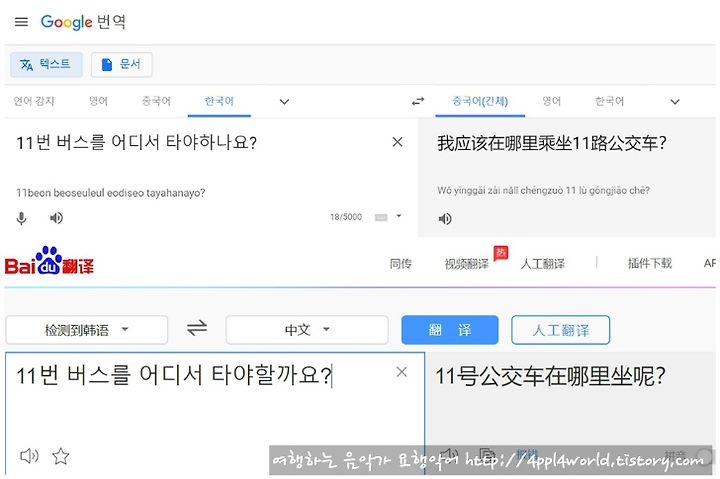Open Baidu 人工翻译 top menu item
720x479 pixels.
542,264
